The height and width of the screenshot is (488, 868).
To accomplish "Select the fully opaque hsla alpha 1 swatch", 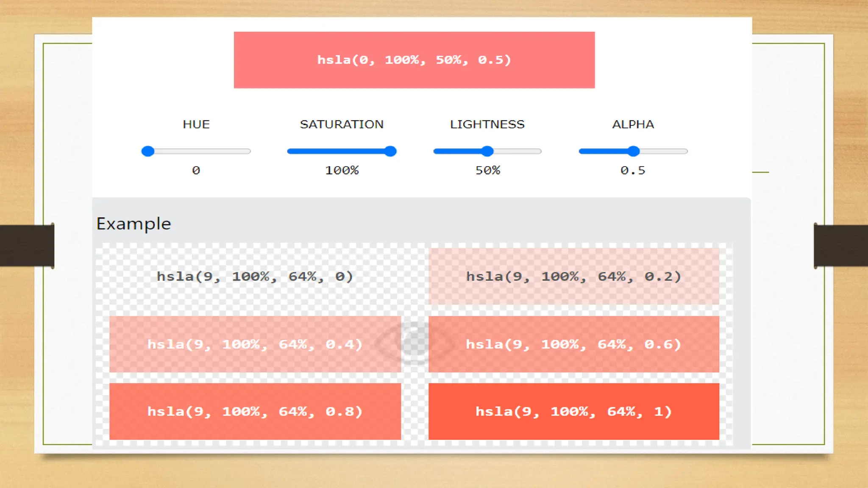I will (573, 411).
